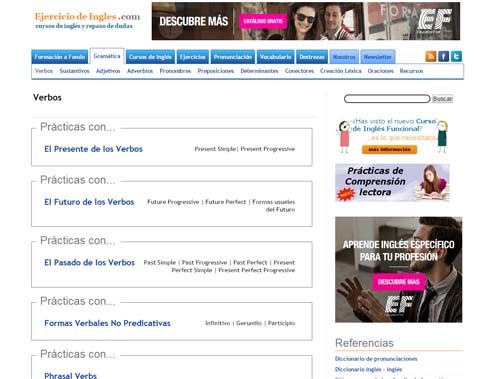
Task: Open El Futuro de los Verbos
Action: pos(89,202)
